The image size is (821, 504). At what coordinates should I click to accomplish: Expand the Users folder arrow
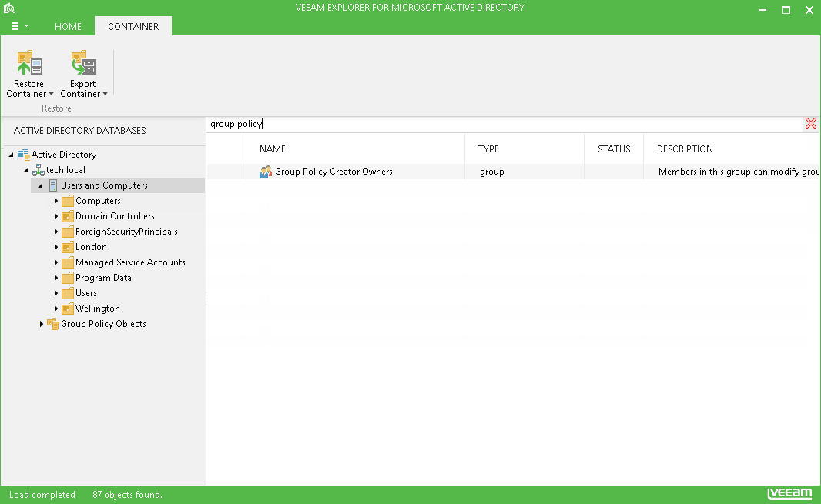56,294
